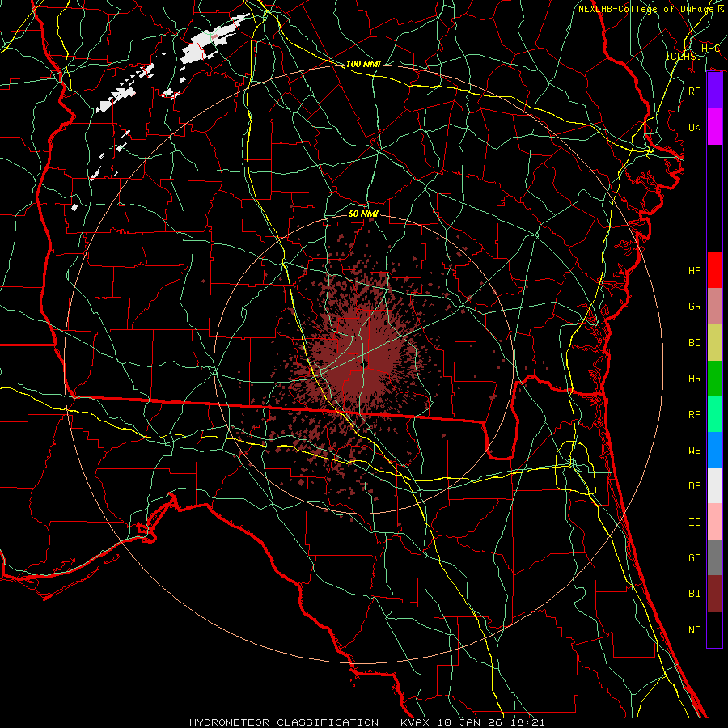Screen dimensions: 728x728
Task: Click the 50 NMI range ring label
Action: coord(363,214)
